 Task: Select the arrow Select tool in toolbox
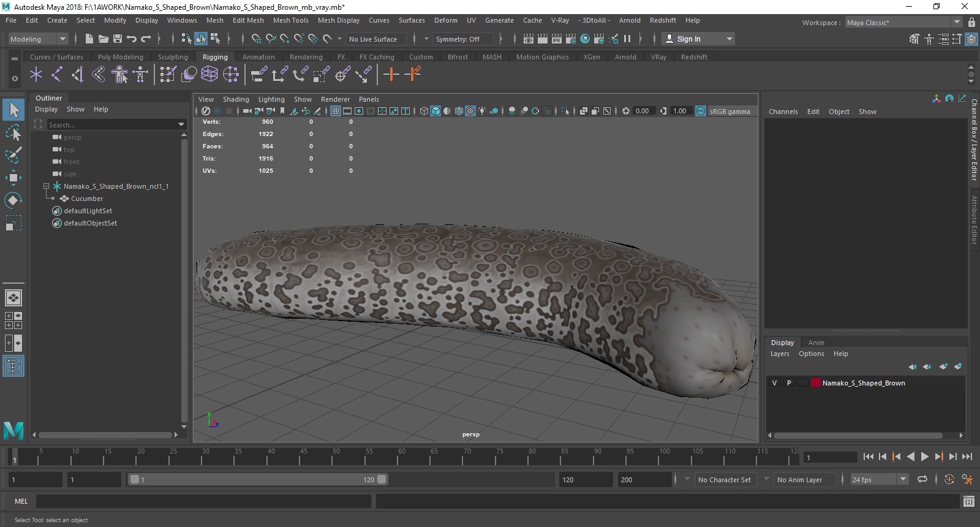tap(13, 110)
